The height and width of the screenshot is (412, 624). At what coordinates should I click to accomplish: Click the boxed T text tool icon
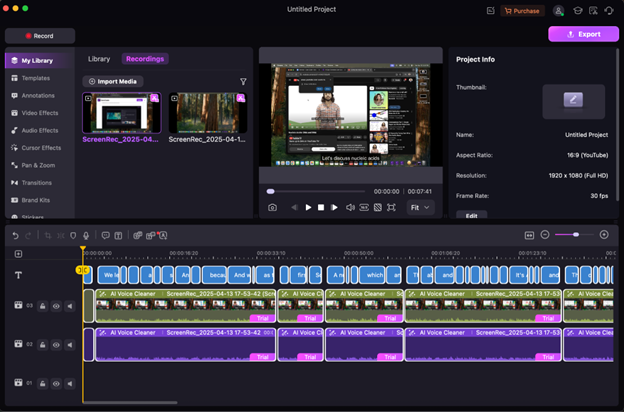(118, 236)
